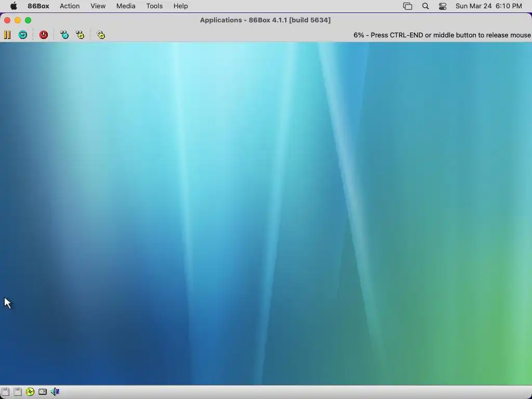Minimize the 86Box window
The width and height of the screenshot is (532, 399).
click(x=18, y=20)
